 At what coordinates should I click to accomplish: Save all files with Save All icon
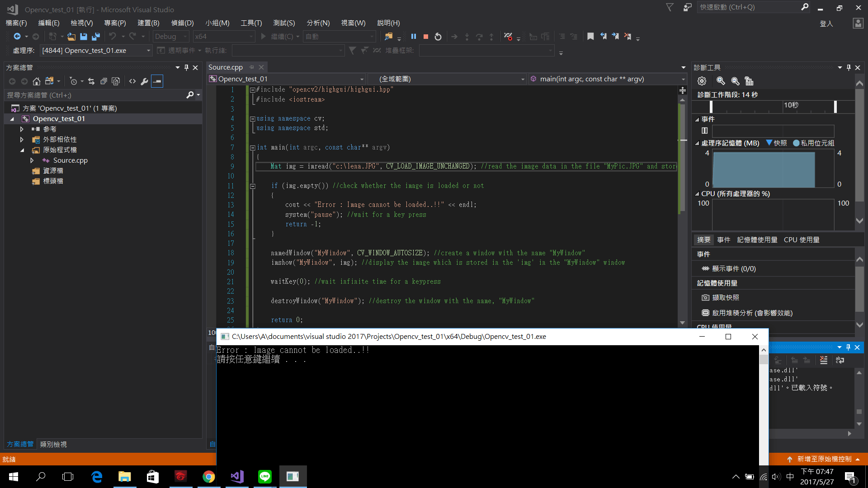[95, 36]
